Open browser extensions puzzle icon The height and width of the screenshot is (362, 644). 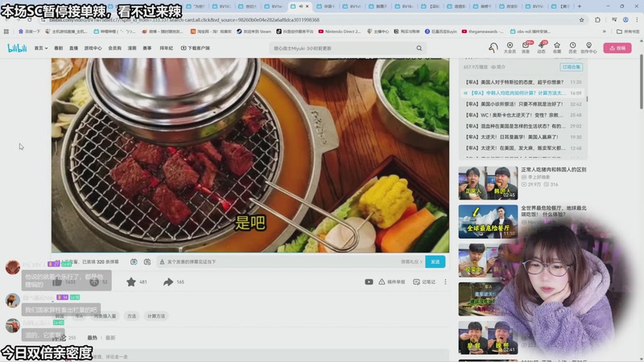coord(597,19)
